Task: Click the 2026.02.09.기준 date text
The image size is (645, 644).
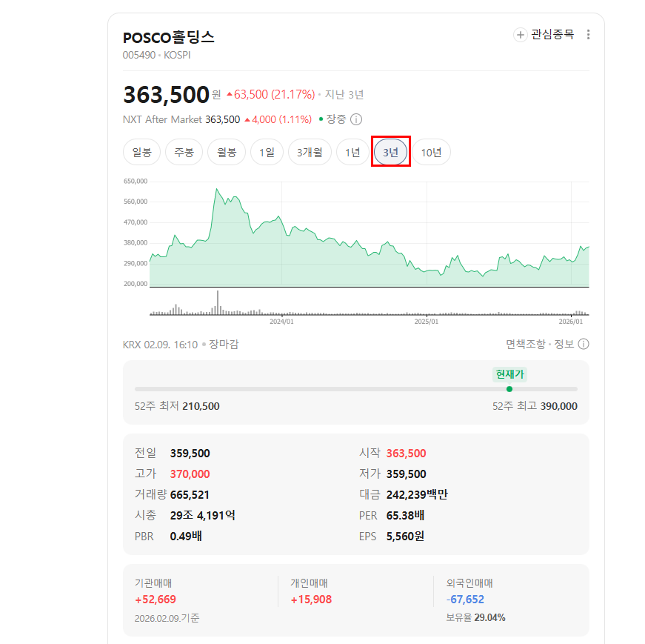Action: (x=167, y=618)
